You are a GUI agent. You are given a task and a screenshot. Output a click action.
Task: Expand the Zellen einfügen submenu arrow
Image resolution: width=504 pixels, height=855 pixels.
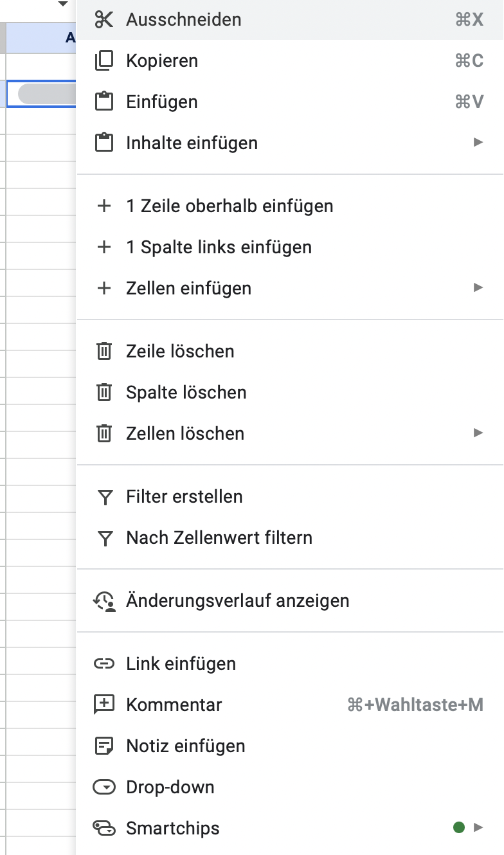478,287
